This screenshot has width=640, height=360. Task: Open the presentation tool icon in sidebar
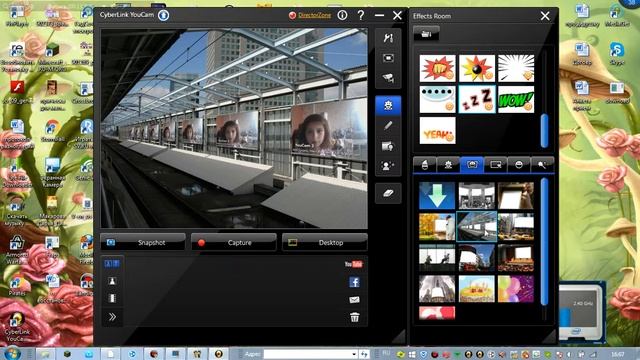pos(388,146)
